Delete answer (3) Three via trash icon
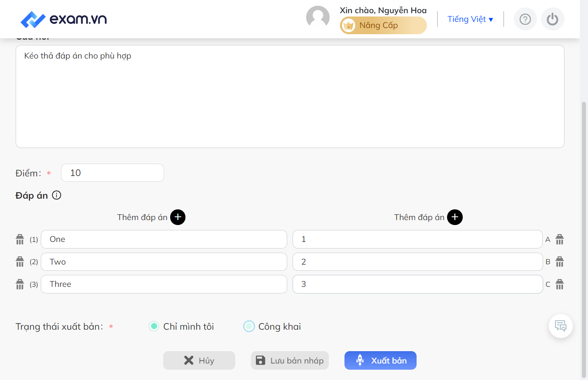 (x=20, y=284)
